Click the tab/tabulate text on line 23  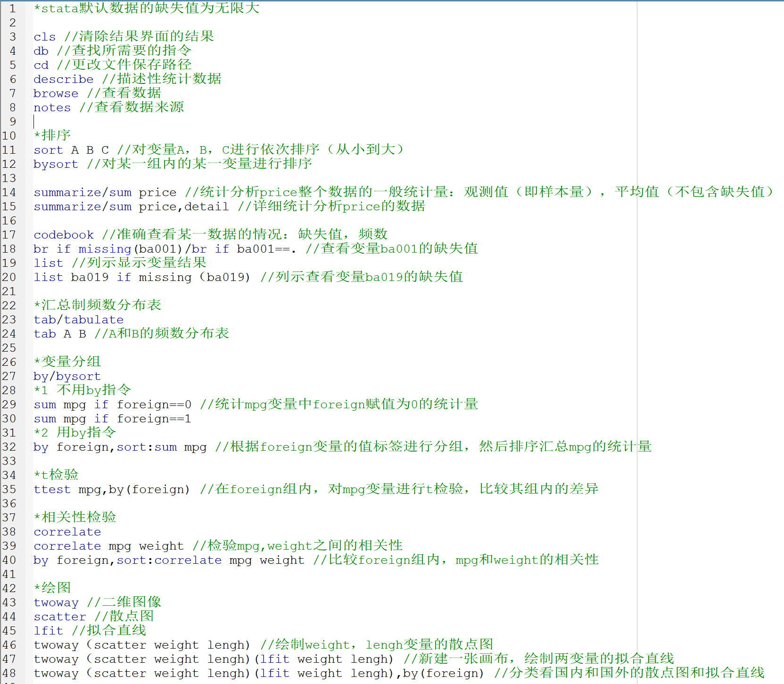pyautogui.click(x=78, y=320)
